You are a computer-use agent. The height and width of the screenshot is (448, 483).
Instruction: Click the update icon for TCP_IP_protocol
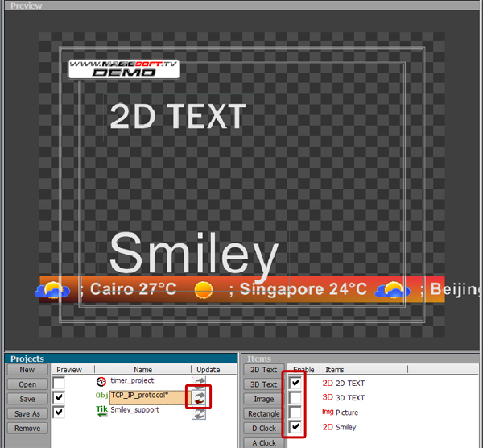(x=200, y=397)
